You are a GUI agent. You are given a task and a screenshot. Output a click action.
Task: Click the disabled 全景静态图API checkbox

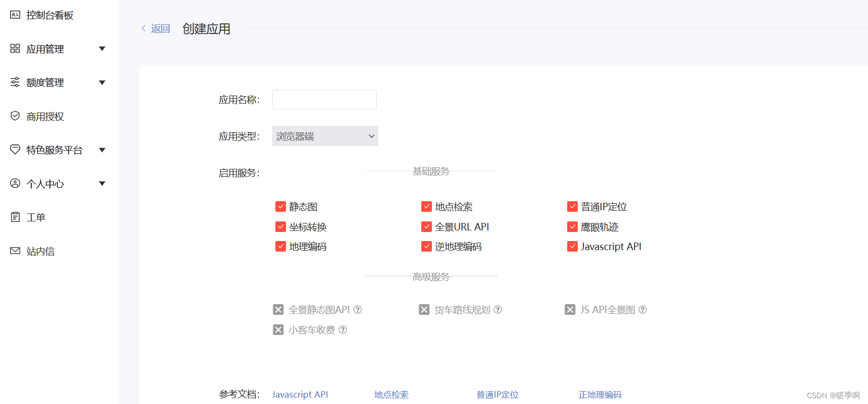[x=278, y=310]
